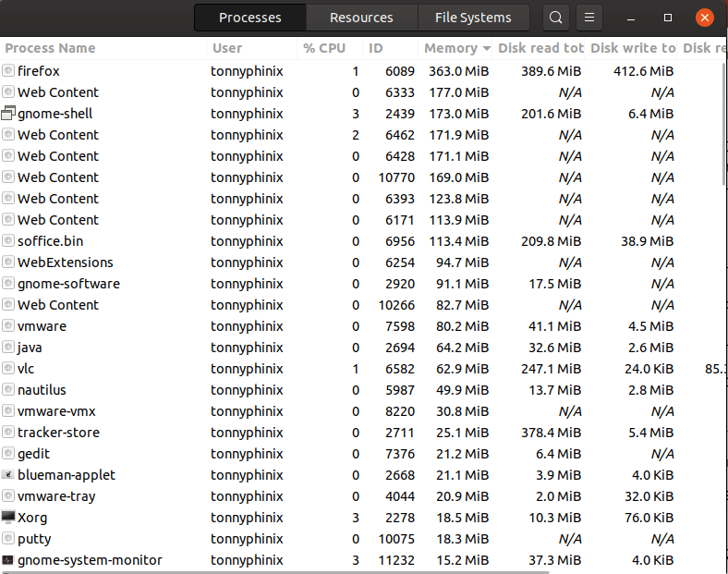This screenshot has height=574, width=728.
Task: Click memory value 171.1 MiB
Action: [459, 156]
